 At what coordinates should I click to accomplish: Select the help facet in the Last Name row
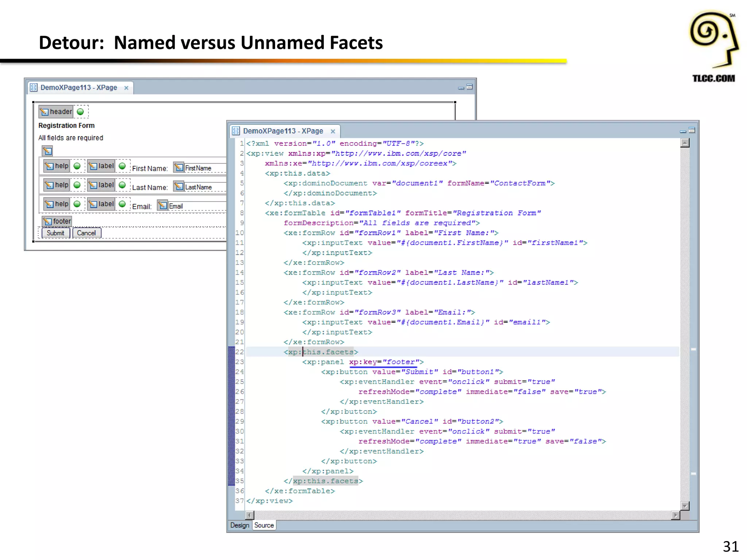coord(56,185)
